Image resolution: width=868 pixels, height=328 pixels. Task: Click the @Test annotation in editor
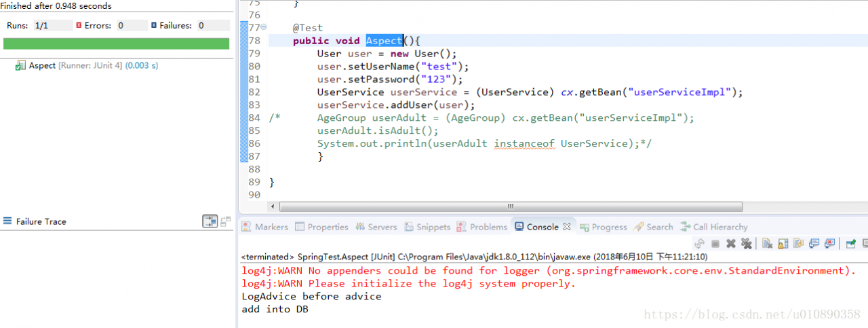[308, 28]
